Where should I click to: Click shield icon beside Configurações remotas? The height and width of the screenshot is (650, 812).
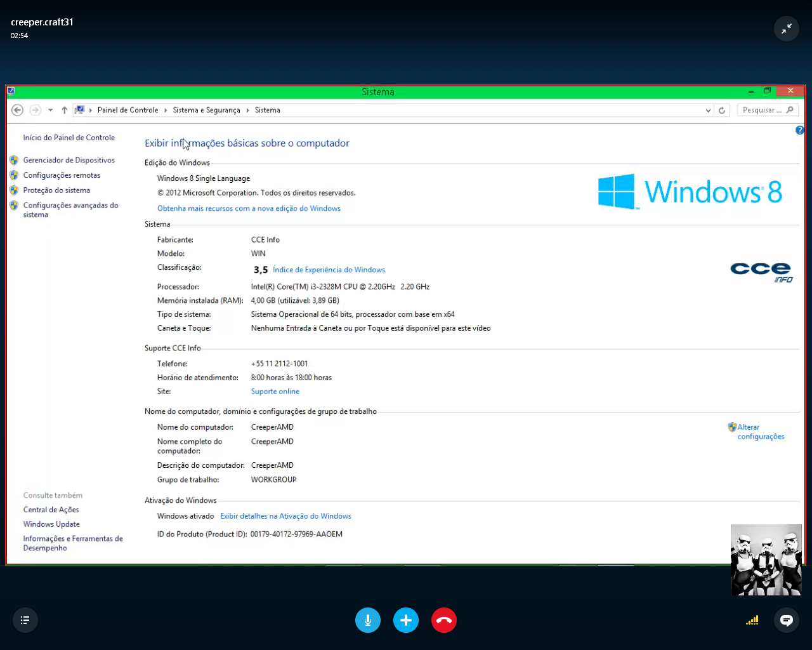(x=14, y=175)
